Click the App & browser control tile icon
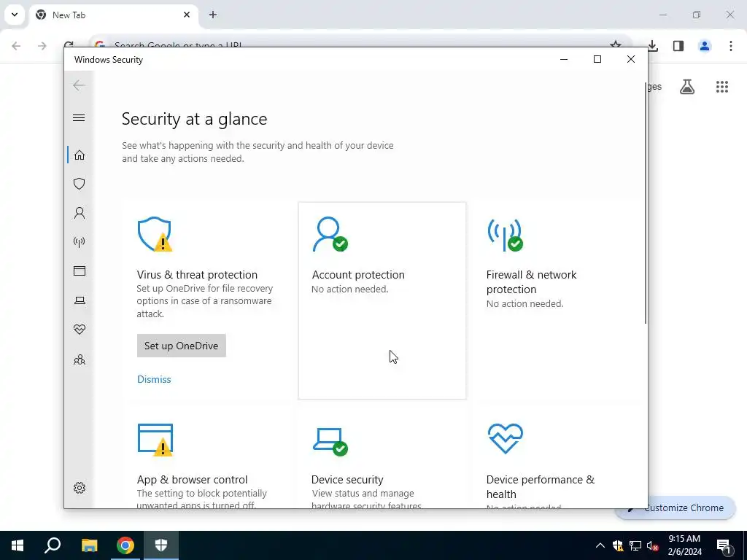Viewport: 747px width, 560px height. 155,439
